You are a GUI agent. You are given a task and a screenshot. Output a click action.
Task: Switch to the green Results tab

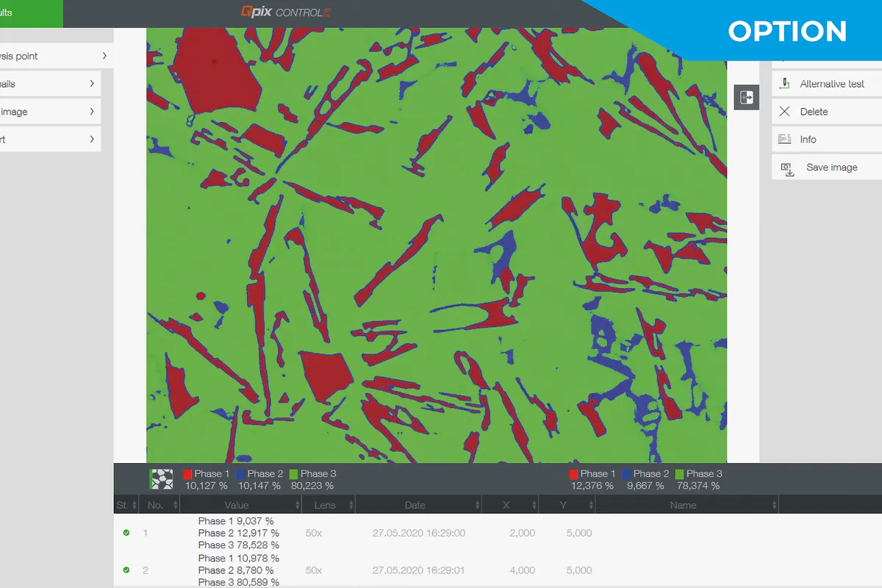click(x=29, y=13)
